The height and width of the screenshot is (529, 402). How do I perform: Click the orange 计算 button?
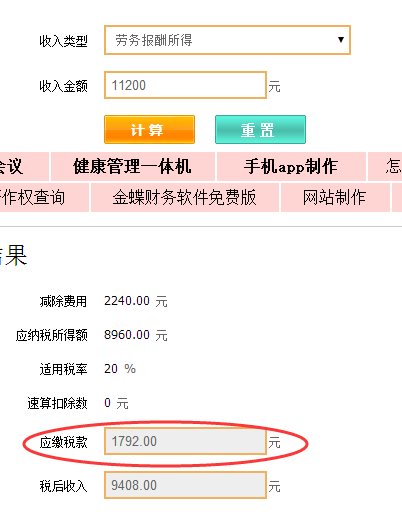[149, 130]
